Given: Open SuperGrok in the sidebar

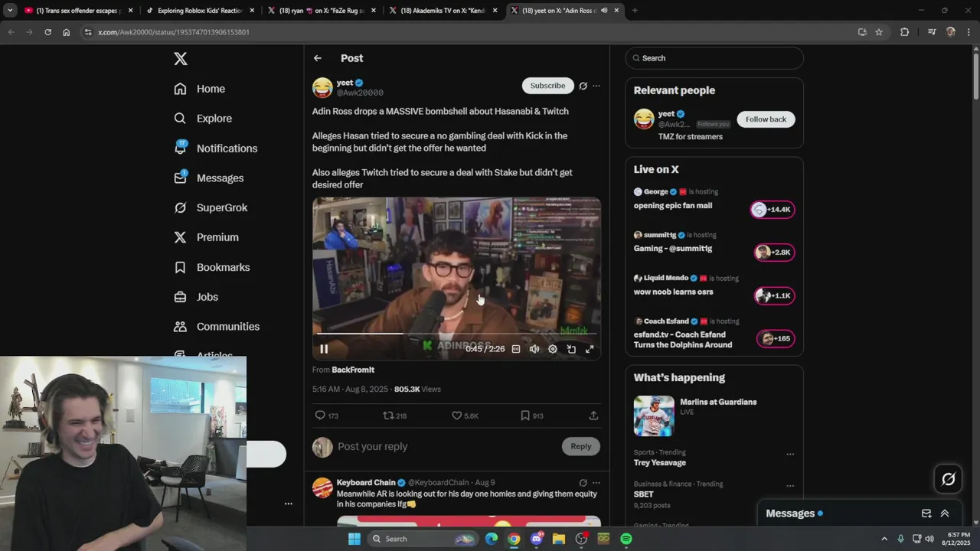Looking at the screenshot, I should coord(211,207).
